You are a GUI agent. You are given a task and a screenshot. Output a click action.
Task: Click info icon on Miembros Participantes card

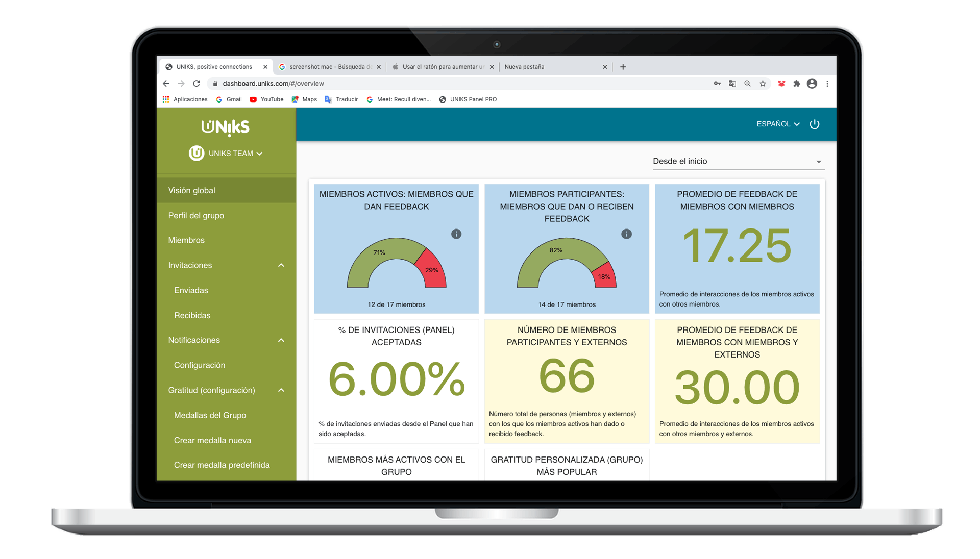point(626,234)
